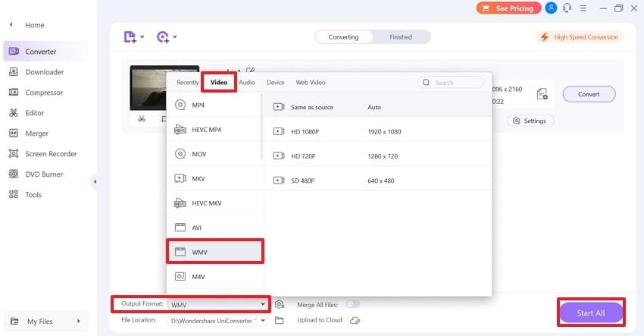
Task: Switch to the Video tab
Action: tap(219, 82)
